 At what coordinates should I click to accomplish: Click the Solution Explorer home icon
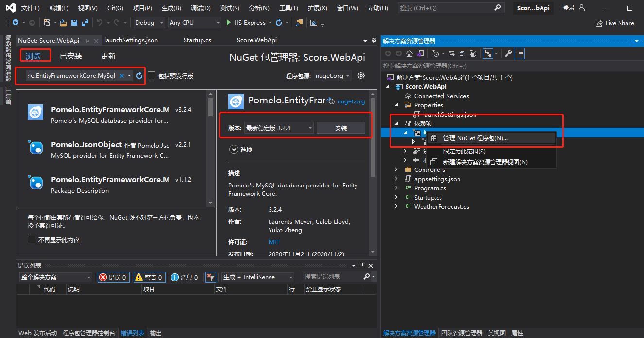tap(410, 53)
